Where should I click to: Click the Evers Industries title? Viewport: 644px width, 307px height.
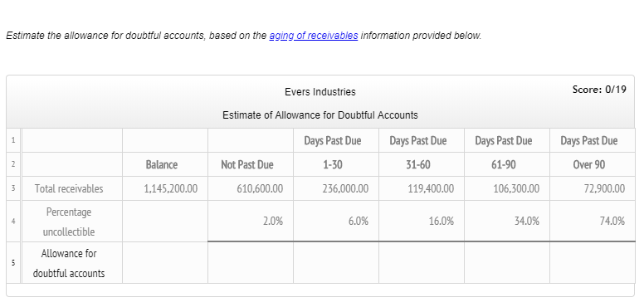320,92
